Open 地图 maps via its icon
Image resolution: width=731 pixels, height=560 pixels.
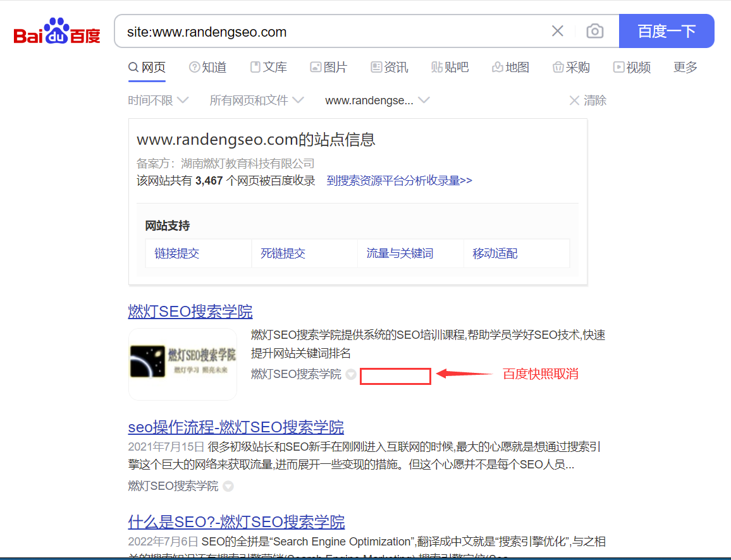pyautogui.click(x=497, y=67)
